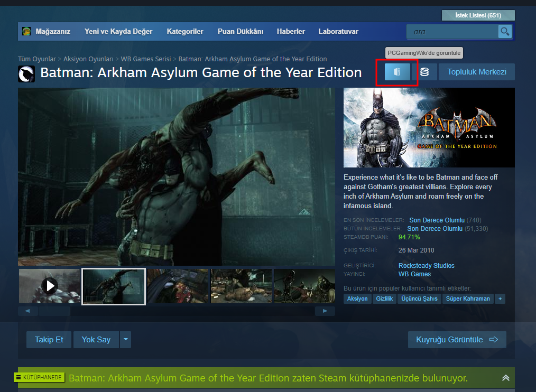The height and width of the screenshot is (392, 536).
Task: Click the Takip Et button
Action: click(x=49, y=339)
